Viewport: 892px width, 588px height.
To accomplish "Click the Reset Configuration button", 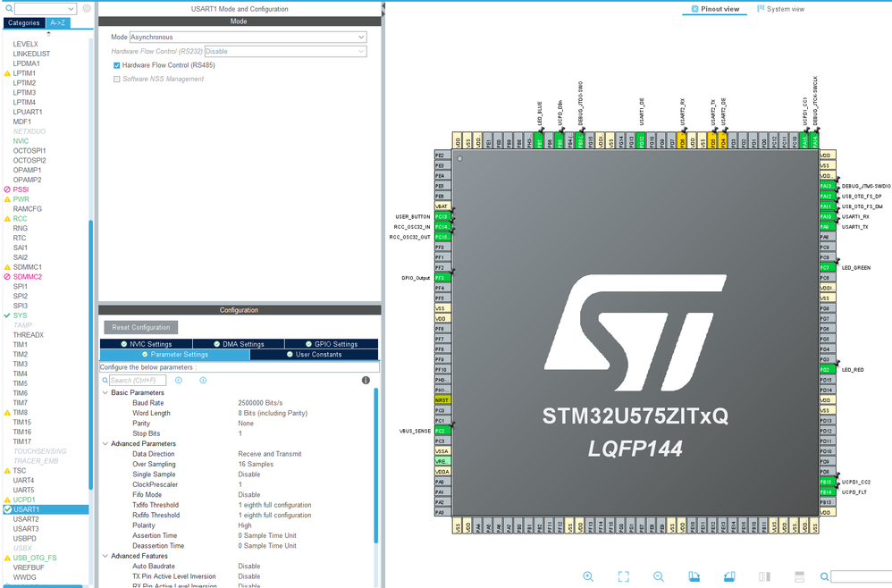I will 141,328.
